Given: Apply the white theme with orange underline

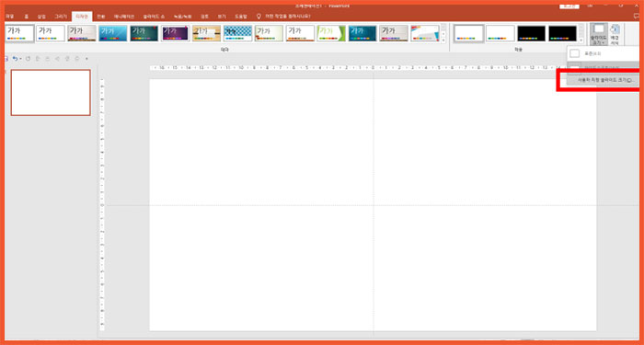Looking at the screenshot, I should tap(300, 33).
